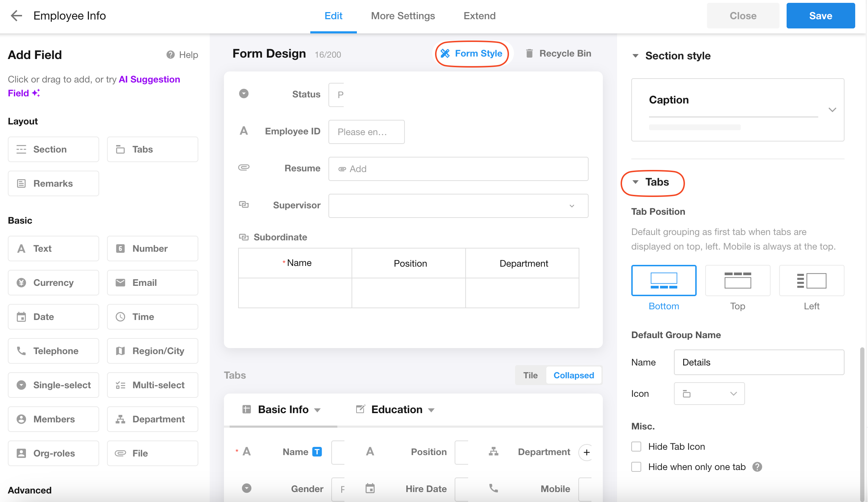Select the Left tab position layout
The height and width of the screenshot is (502, 868).
(811, 281)
